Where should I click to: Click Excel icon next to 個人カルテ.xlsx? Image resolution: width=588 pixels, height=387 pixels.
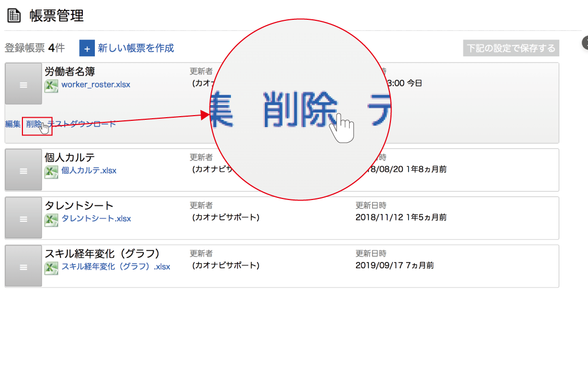click(x=51, y=171)
